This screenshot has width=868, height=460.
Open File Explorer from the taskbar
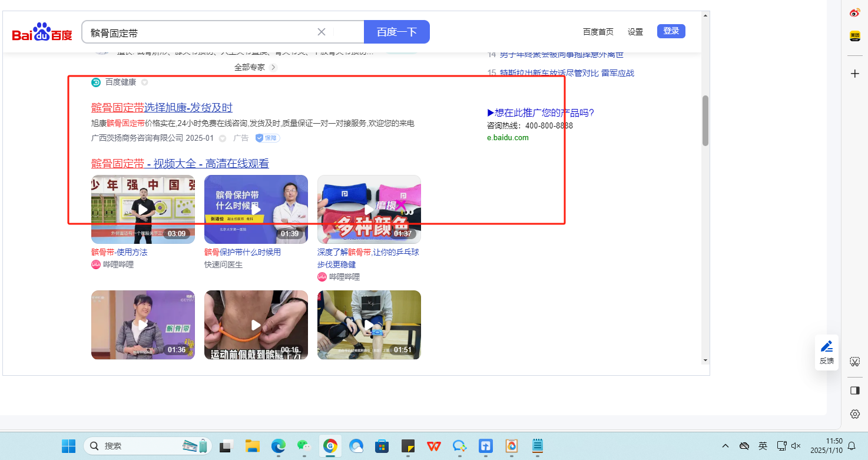coord(253,446)
